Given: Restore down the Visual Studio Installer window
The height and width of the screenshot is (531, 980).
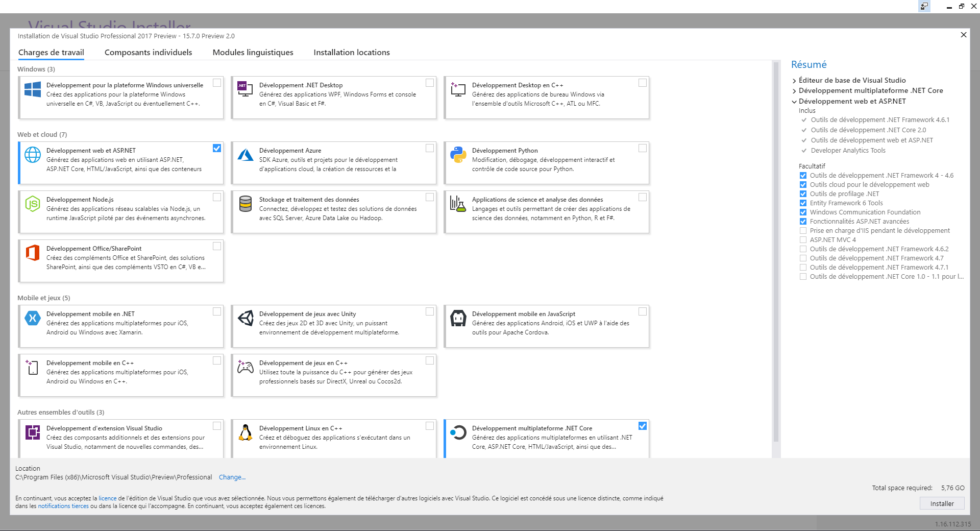Looking at the screenshot, I should [961, 7].
